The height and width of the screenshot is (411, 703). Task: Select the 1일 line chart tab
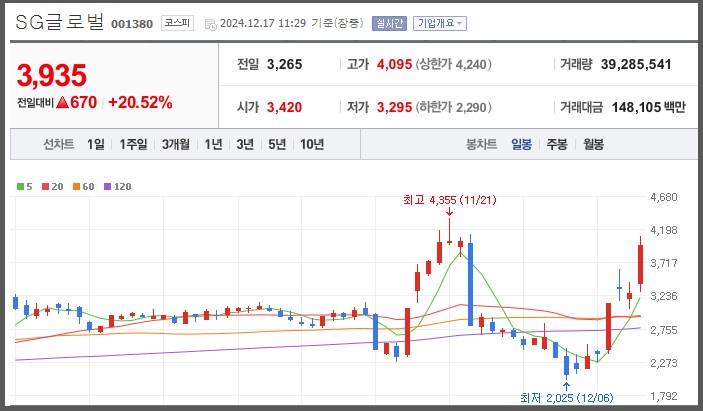95,144
